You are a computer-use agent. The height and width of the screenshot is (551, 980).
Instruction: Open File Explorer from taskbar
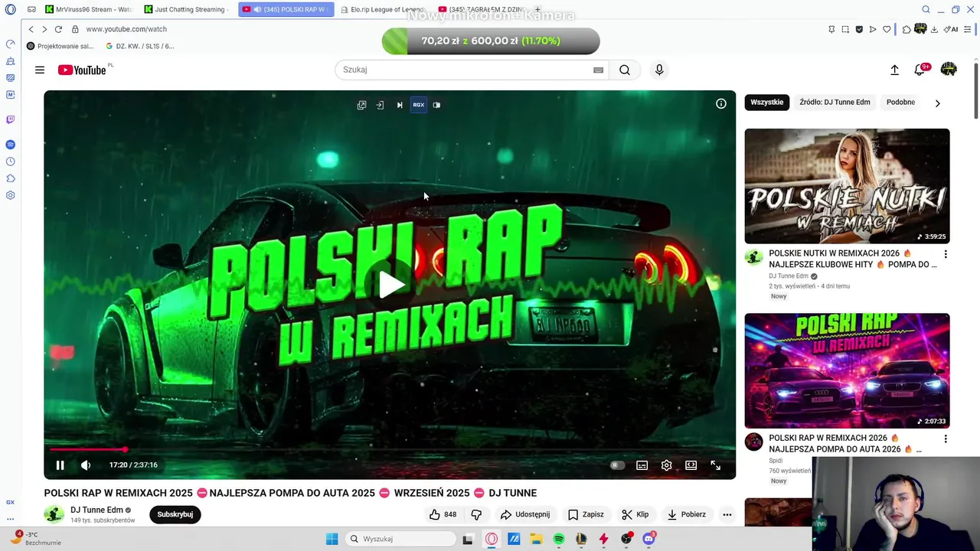point(537,539)
